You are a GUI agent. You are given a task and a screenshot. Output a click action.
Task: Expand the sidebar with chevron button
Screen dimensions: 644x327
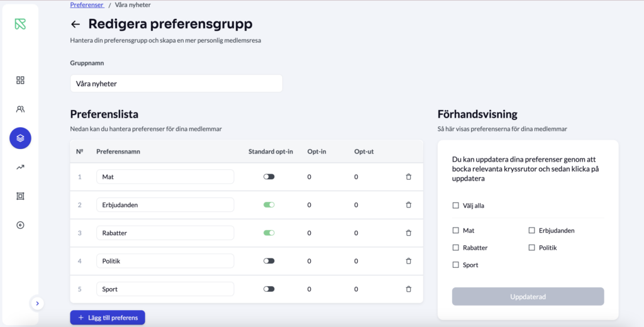[x=37, y=303]
